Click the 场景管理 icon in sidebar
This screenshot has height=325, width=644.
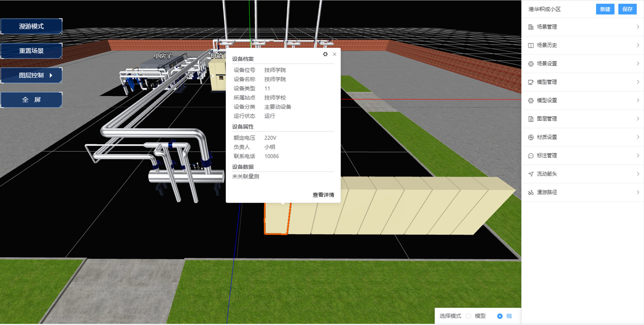pos(531,27)
